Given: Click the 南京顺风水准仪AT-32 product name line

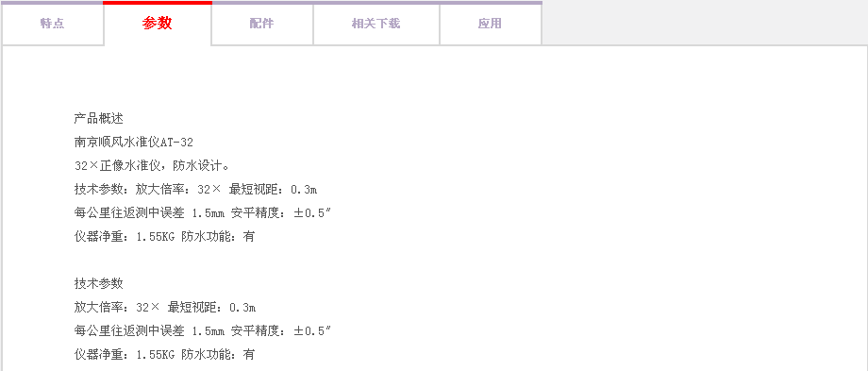Looking at the screenshot, I should (133, 143).
